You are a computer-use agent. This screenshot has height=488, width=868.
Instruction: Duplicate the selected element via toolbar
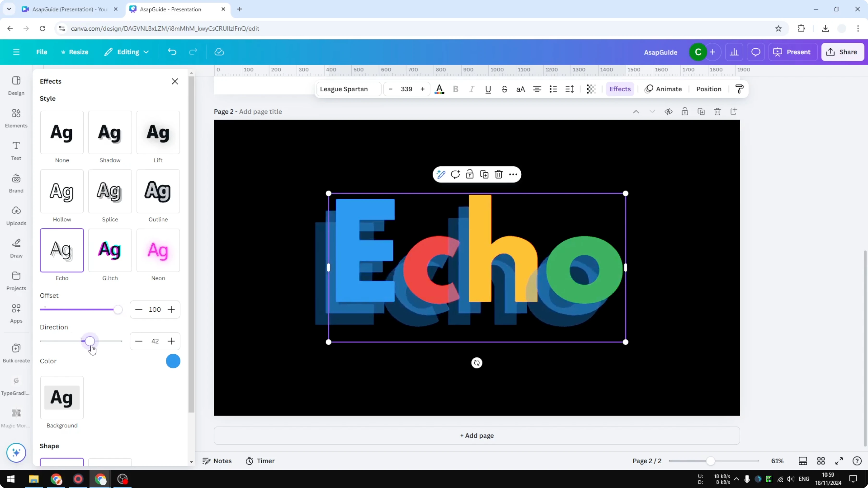[x=484, y=174]
